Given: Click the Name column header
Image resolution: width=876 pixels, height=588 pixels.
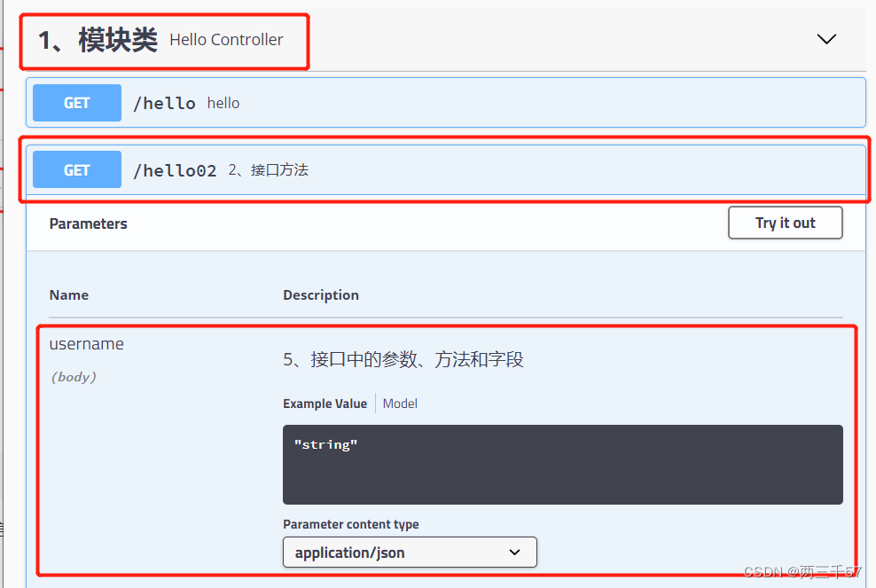Looking at the screenshot, I should tap(69, 294).
